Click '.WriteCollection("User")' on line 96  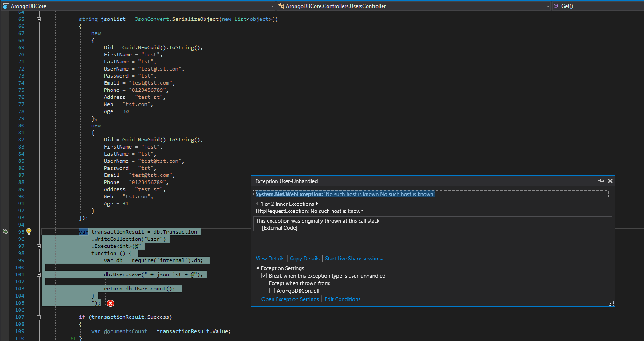click(129, 239)
